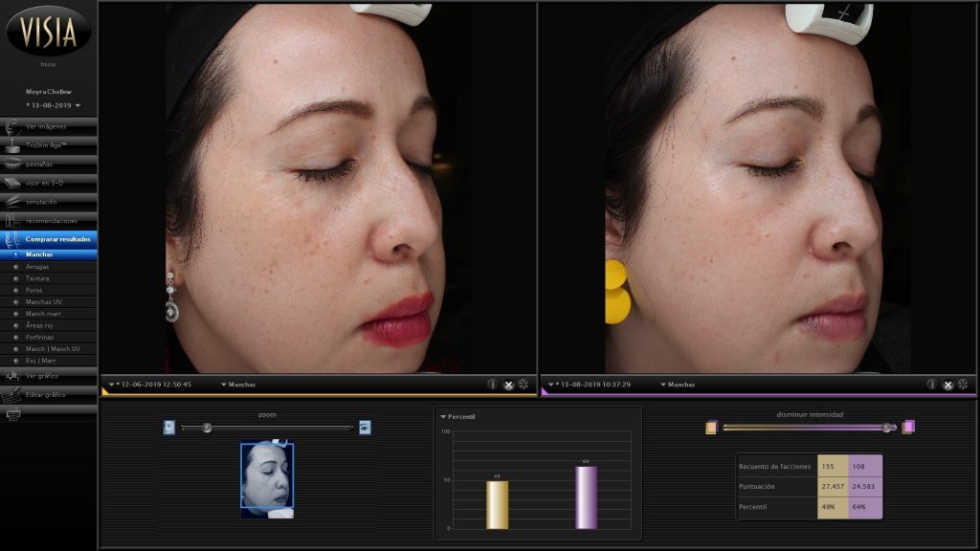Click the settings gear icon under right image
This screenshot has width=980, height=551.
point(962,385)
